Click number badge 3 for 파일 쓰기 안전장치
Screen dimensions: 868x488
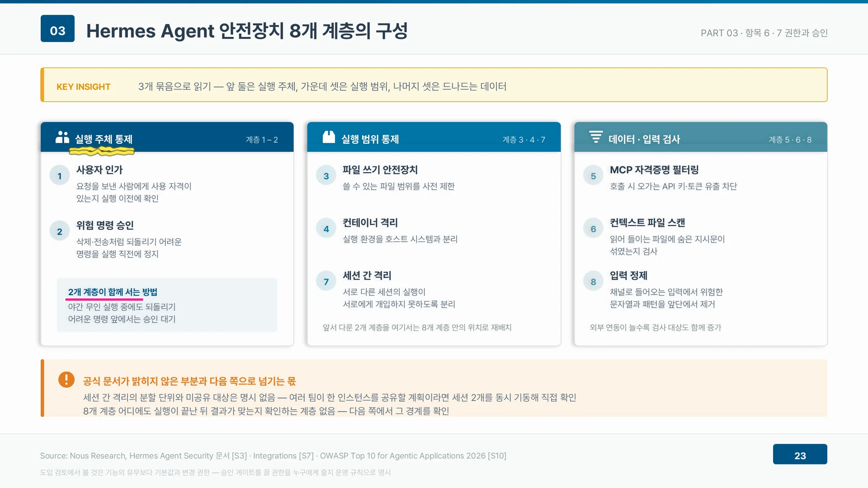[326, 176]
